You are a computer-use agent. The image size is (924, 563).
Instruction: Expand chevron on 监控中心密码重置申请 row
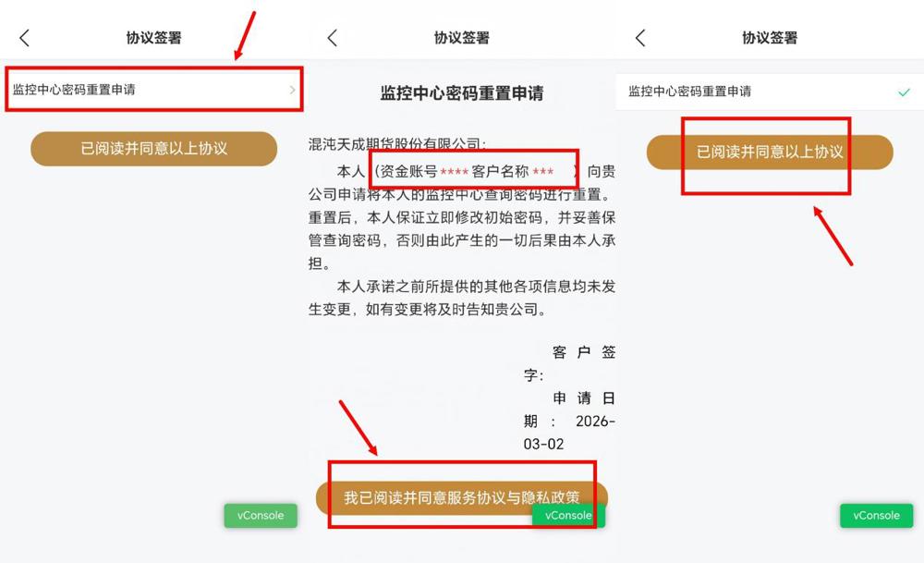(292, 90)
